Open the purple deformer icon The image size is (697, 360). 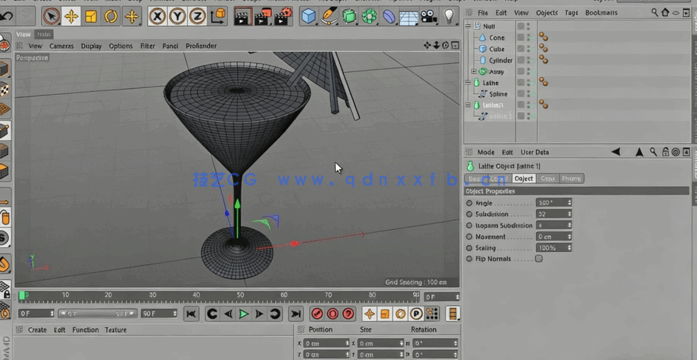pyautogui.click(x=389, y=16)
